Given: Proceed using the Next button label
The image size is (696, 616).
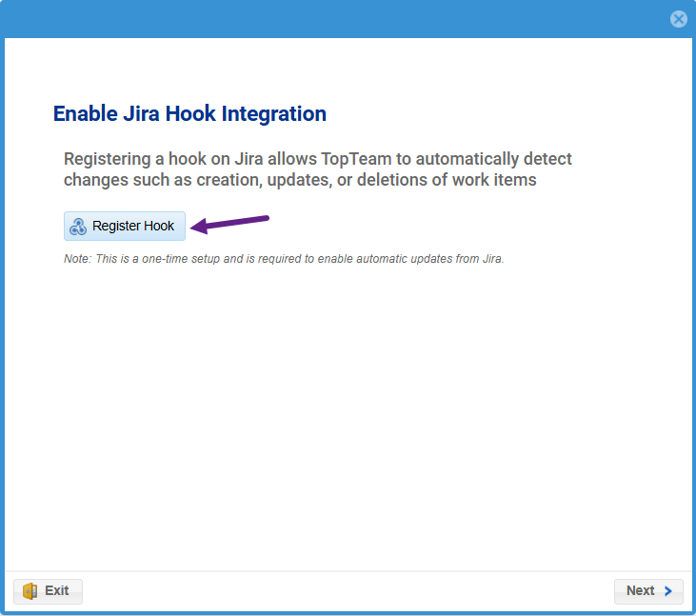Looking at the screenshot, I should click(640, 591).
